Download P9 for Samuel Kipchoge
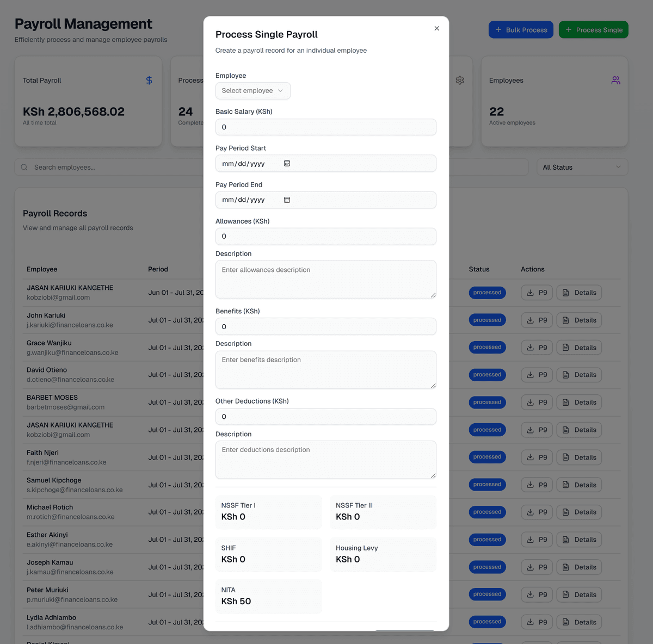Viewport: 653px width, 644px height. 537,485
